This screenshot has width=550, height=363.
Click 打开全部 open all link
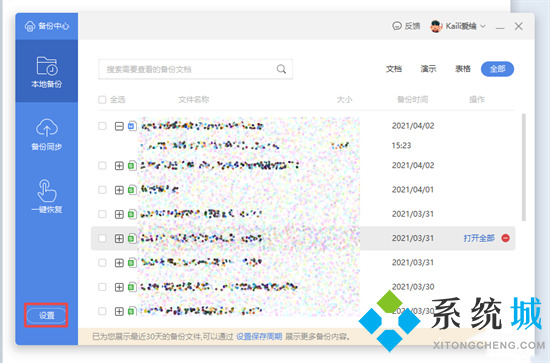pos(479,238)
